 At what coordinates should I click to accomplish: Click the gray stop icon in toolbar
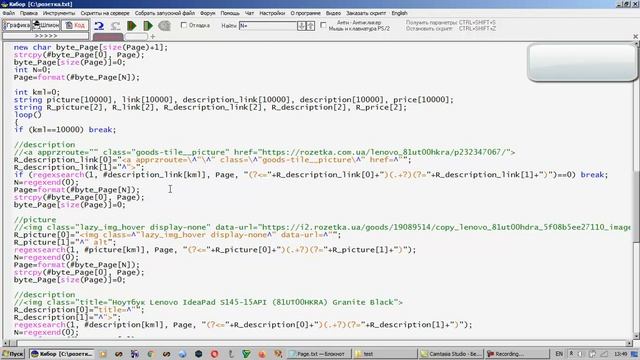pos(164,26)
